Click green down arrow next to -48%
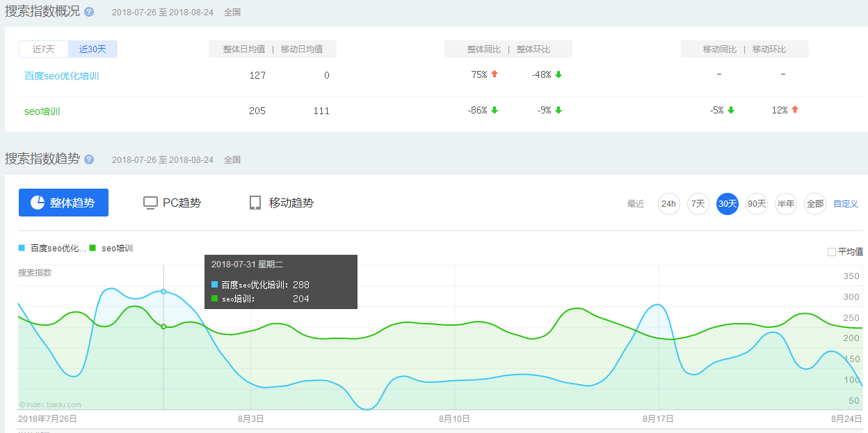This screenshot has height=433, width=868. [x=558, y=74]
